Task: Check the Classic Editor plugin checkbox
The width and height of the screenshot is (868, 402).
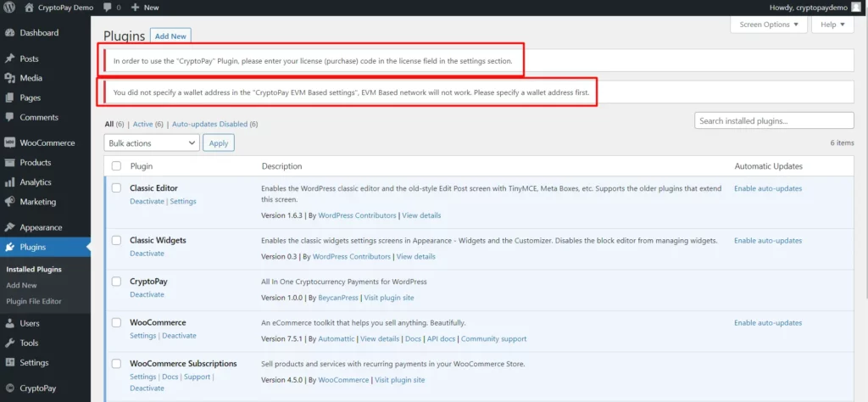Action: click(116, 188)
